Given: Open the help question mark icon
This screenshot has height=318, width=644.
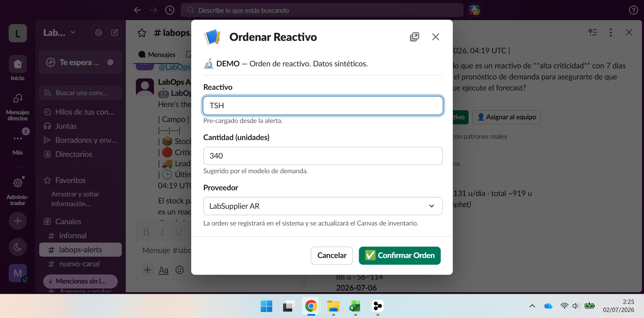Looking at the screenshot, I should click(633, 10).
